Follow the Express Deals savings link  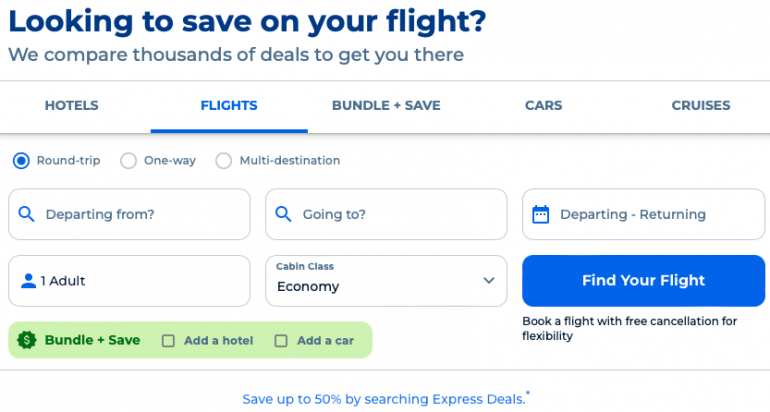point(386,399)
